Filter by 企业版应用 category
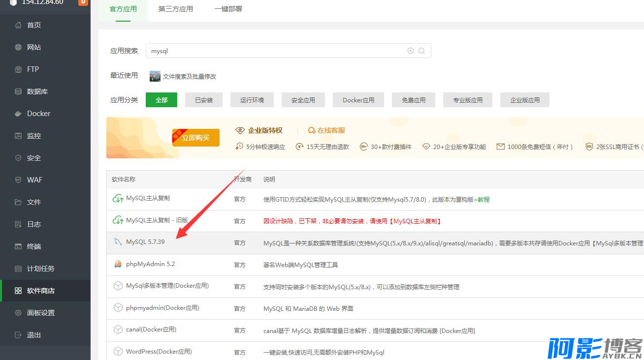Viewport: 644px width, 360px height. tap(525, 100)
